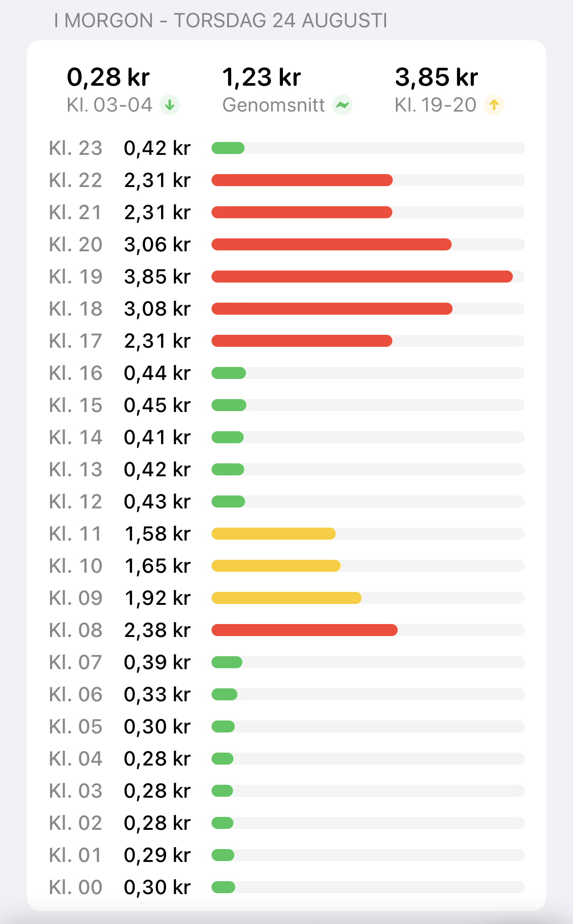Tap the green price bar for Kl. 23
The height and width of the screenshot is (924, 573).
click(228, 148)
